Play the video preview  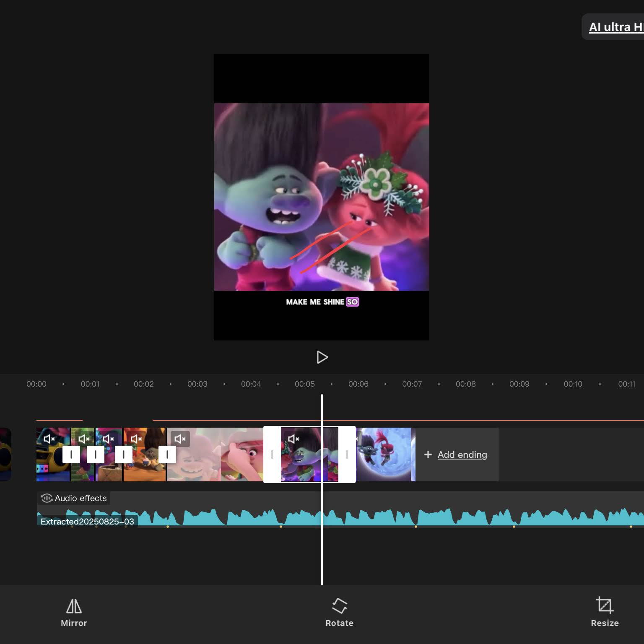(322, 357)
